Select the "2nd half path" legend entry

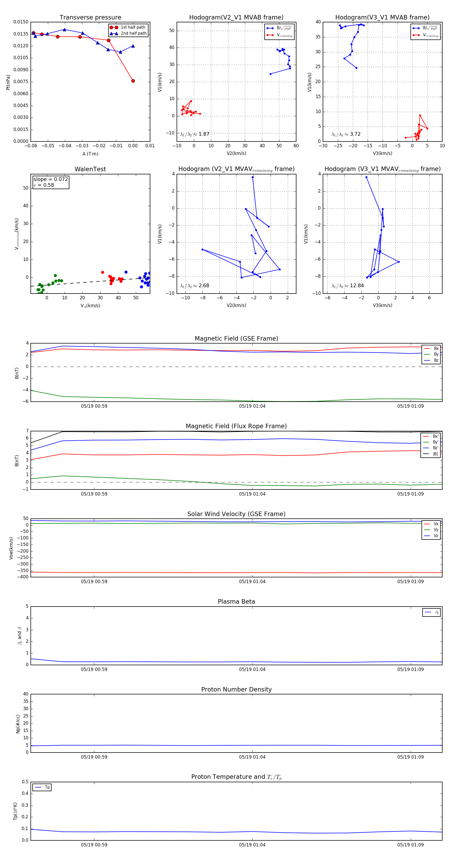point(128,33)
